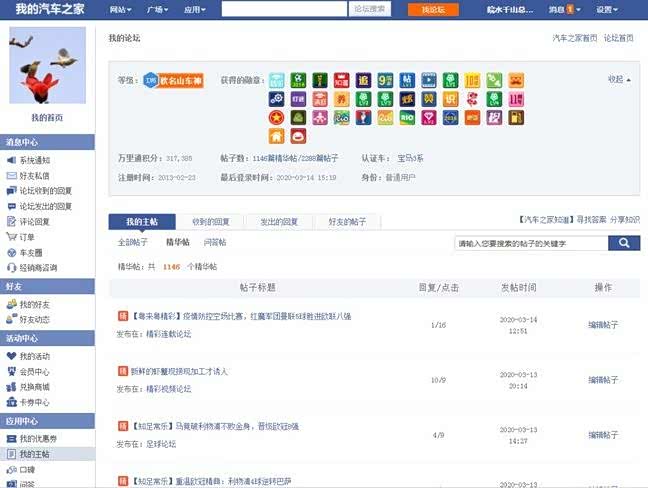
Task: Open the 网站 dropdown in top bar
Action: click(121, 9)
